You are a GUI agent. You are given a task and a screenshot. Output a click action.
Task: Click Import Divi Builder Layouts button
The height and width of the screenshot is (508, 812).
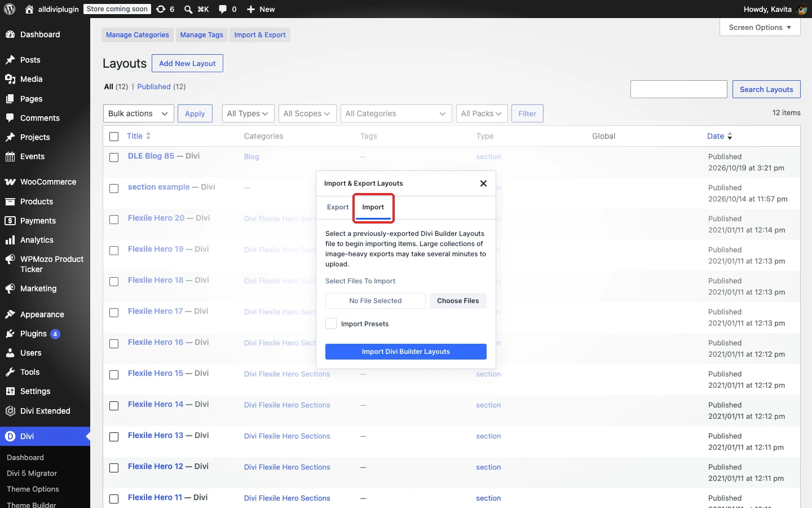(406, 352)
